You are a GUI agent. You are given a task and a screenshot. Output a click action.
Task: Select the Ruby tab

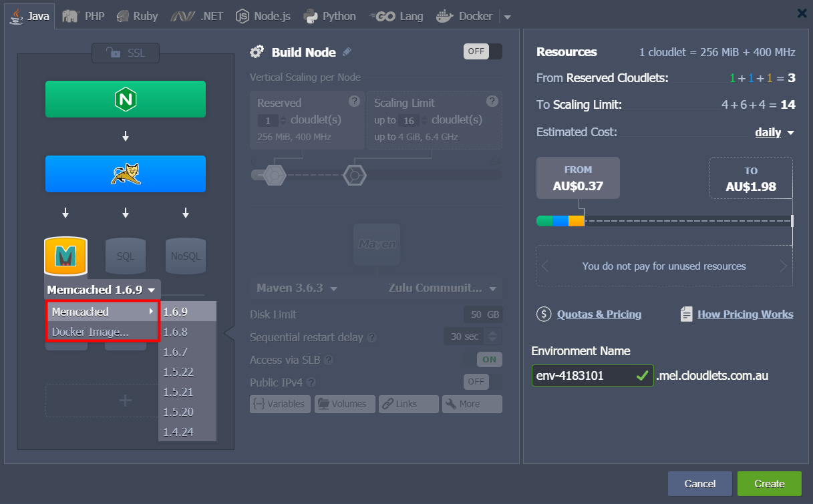tap(137, 16)
